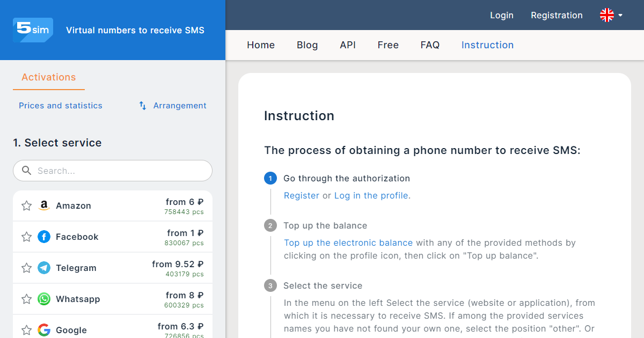The height and width of the screenshot is (338, 644).
Task: Click the Whatsapp logo icon
Action: [x=44, y=299]
